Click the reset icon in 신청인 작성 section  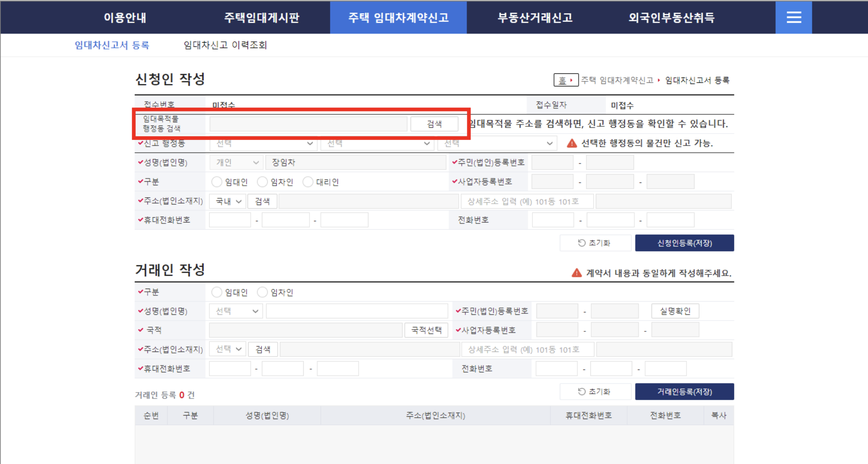pyautogui.click(x=582, y=243)
